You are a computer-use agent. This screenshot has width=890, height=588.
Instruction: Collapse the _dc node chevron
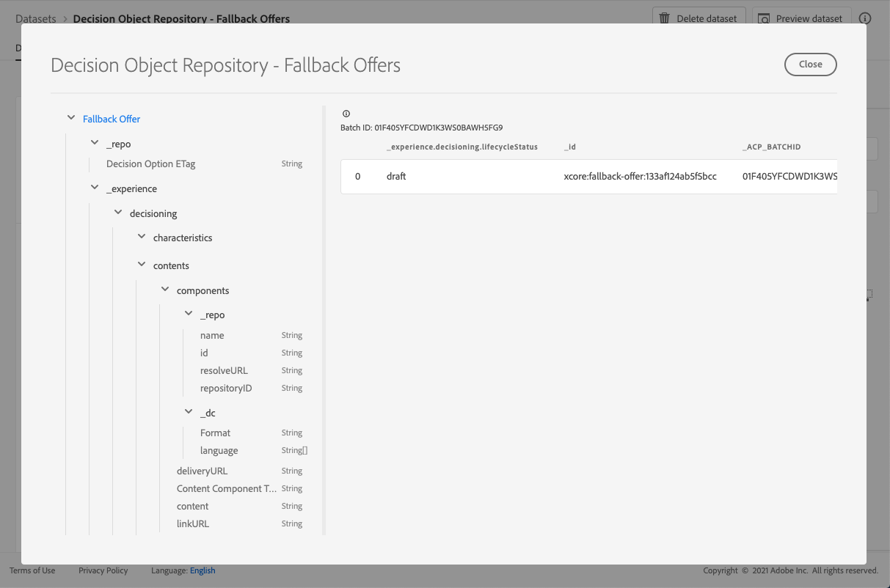click(x=189, y=412)
